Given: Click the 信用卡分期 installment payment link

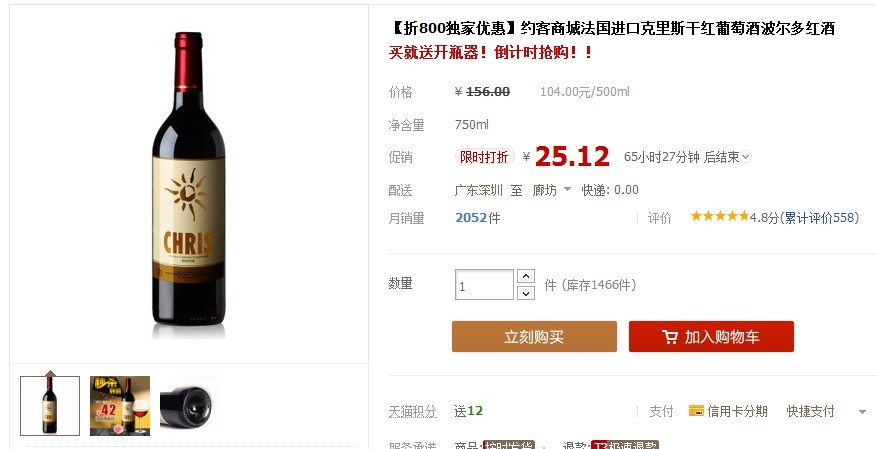Looking at the screenshot, I should (x=737, y=412).
